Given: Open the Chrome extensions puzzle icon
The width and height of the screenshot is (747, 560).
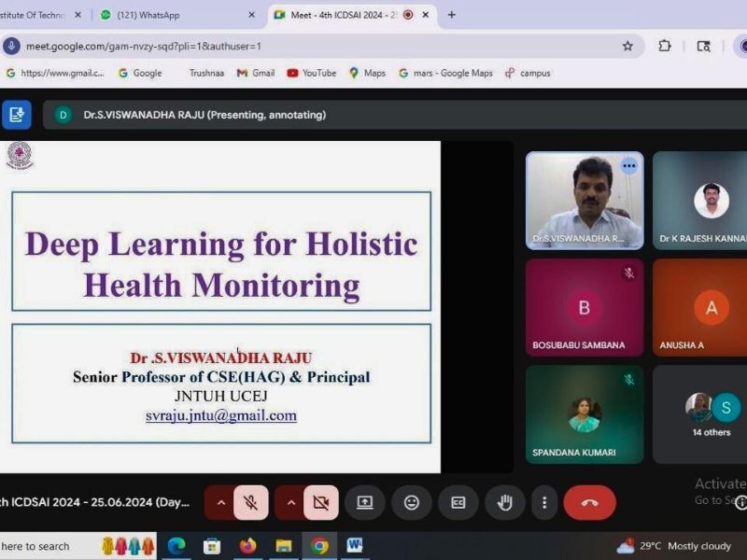Looking at the screenshot, I should click(665, 46).
